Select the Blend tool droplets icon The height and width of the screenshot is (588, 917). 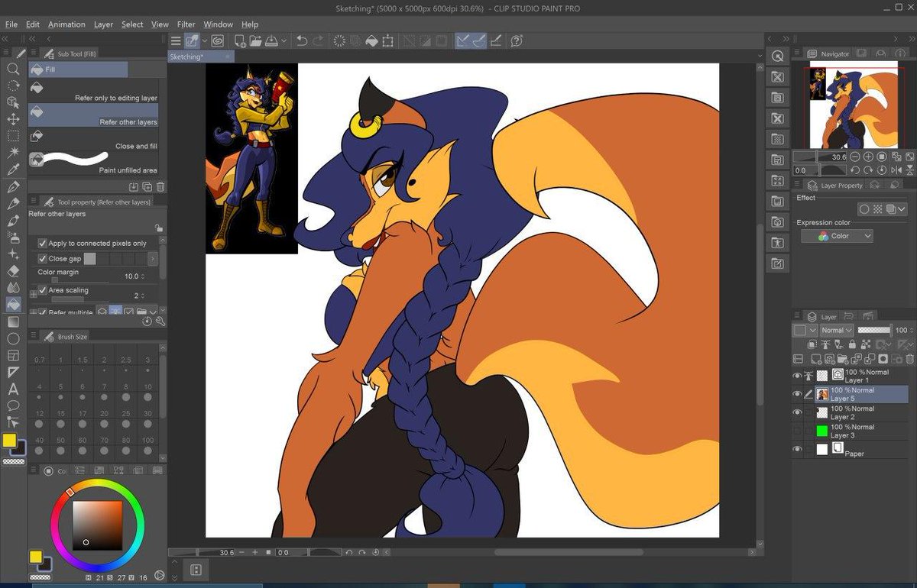13,287
